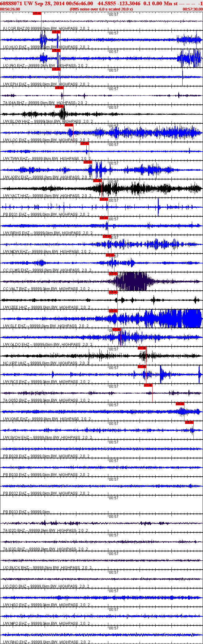Click the red pick marker on UW RRHS trace

[x=104, y=218]
